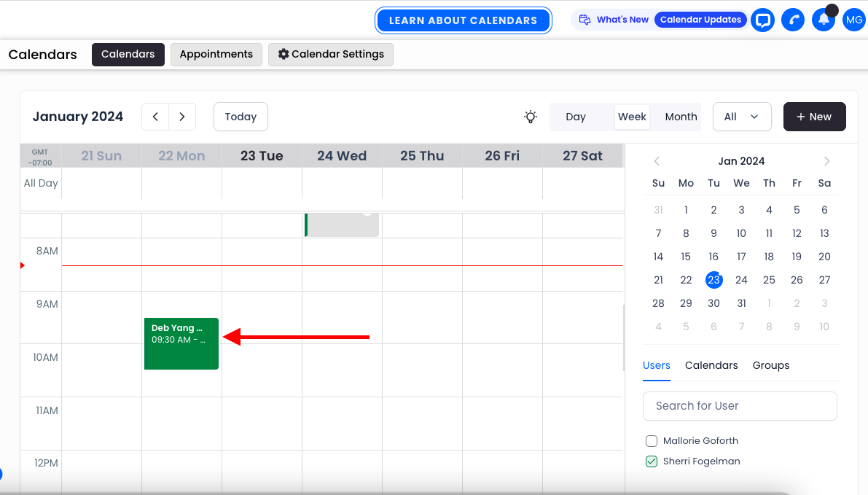Click the 25 Thu column header

(422, 156)
